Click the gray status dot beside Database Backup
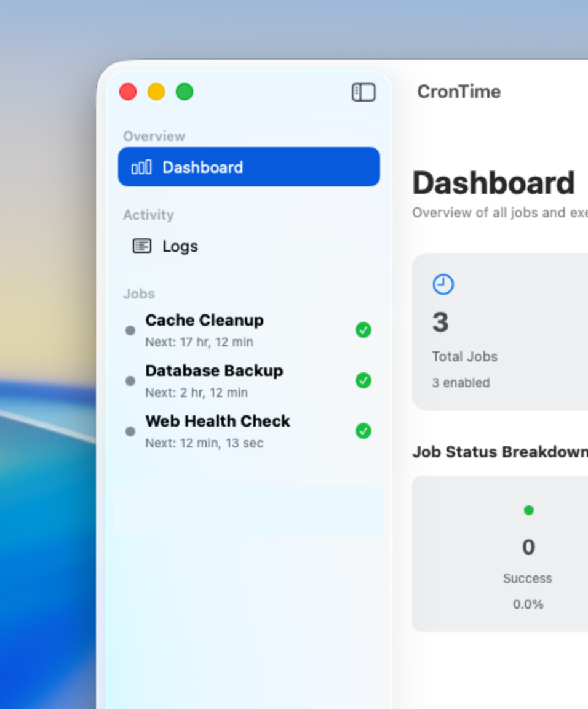The image size is (588, 709). [130, 381]
